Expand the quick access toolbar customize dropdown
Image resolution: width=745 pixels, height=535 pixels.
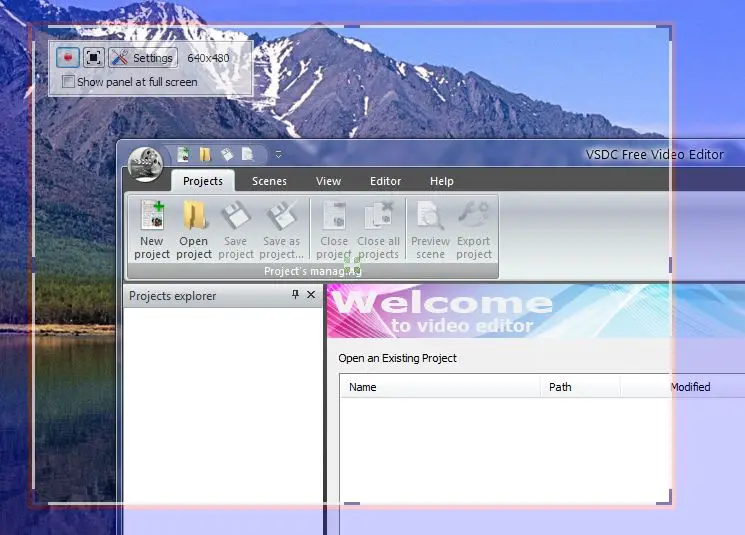click(x=278, y=154)
